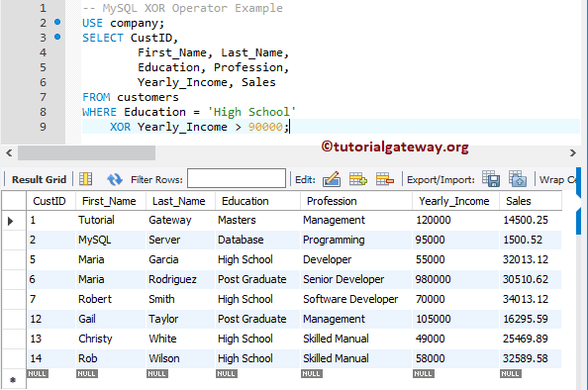Image resolution: width=588 pixels, height=390 pixels.
Task: Select the '55000' yearly income cell
Action: pyautogui.click(x=455, y=260)
